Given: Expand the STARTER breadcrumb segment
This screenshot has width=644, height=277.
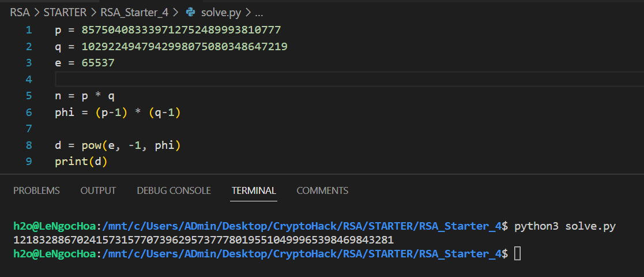Looking at the screenshot, I should coord(65,12).
